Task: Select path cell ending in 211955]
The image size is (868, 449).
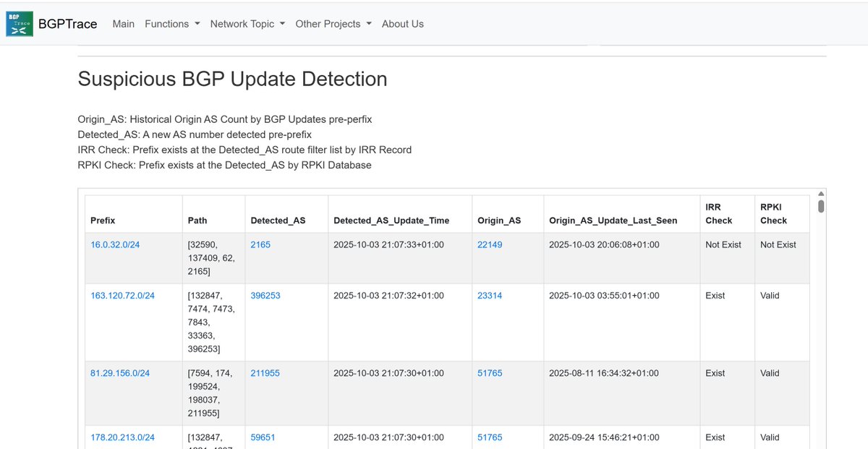Action: 214,393
